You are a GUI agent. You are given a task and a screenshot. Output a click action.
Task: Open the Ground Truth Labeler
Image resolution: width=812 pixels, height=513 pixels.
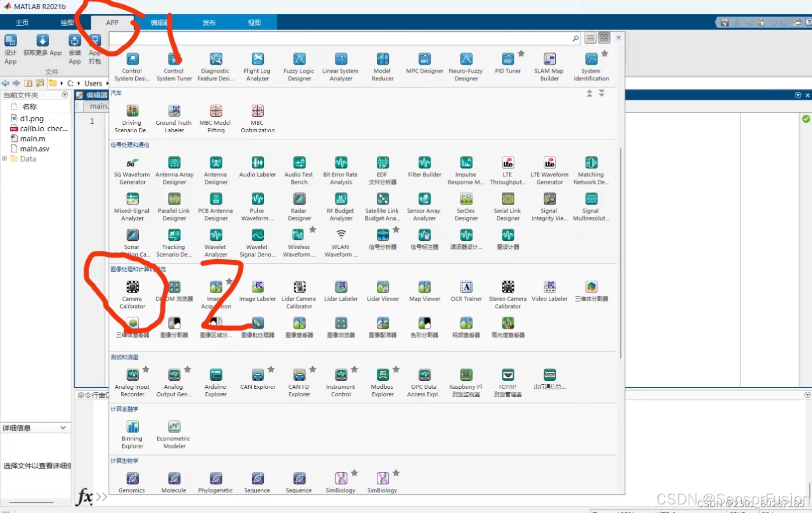pos(174,118)
